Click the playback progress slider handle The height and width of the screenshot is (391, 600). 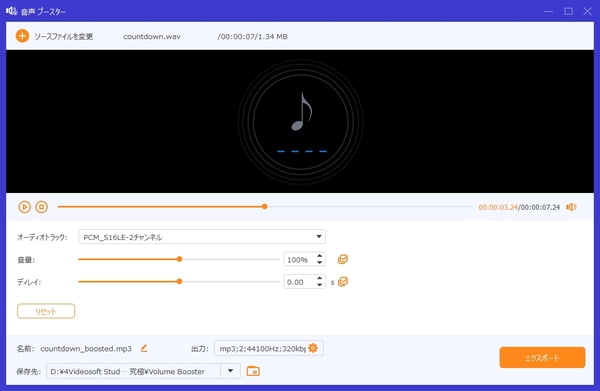(264, 207)
